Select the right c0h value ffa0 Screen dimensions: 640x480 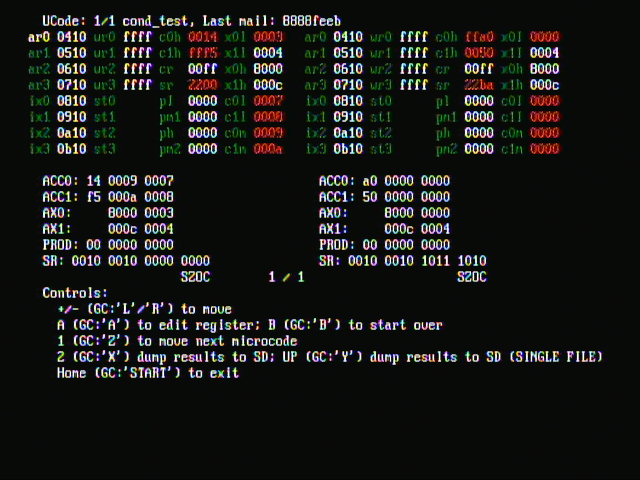[x=479, y=37]
